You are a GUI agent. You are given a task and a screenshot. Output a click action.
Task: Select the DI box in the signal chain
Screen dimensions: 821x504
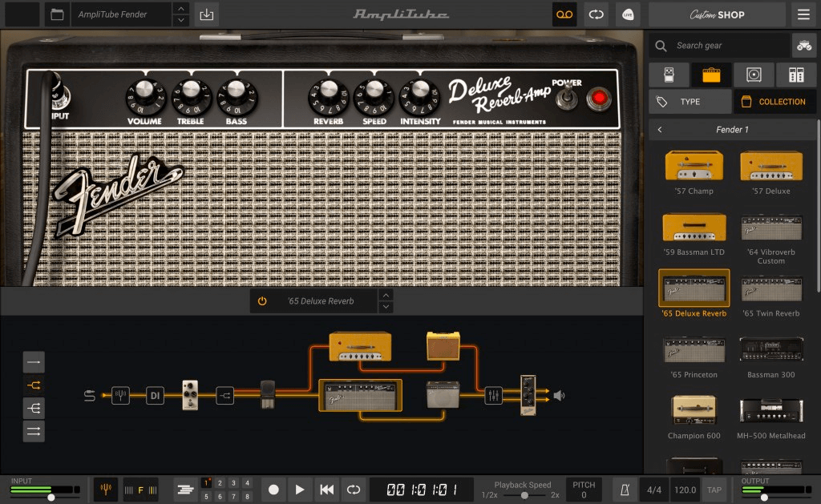155,395
